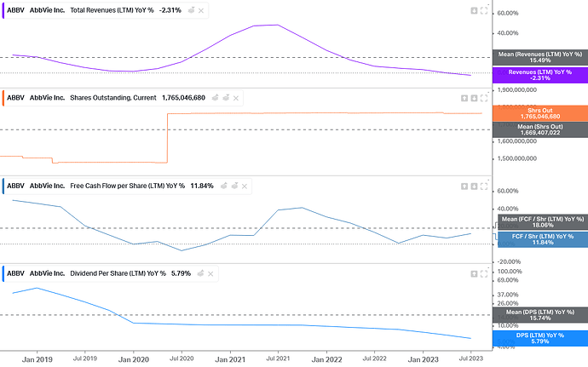Shift the Total Revenues pane down
The image size is (588, 367).
(474, 11)
